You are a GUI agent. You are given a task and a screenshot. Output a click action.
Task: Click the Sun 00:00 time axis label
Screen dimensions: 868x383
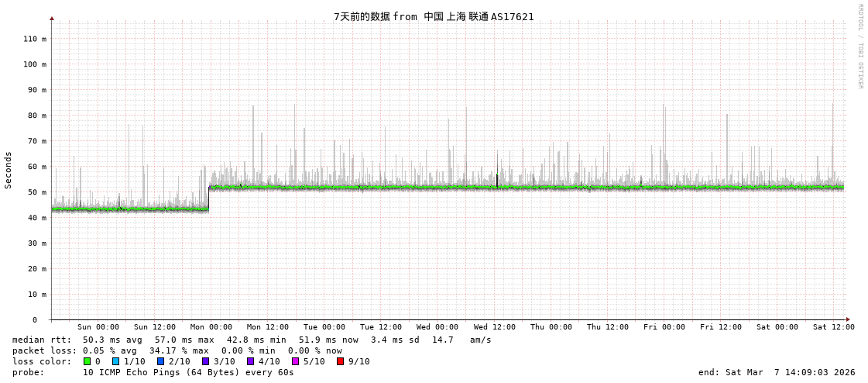98,327
